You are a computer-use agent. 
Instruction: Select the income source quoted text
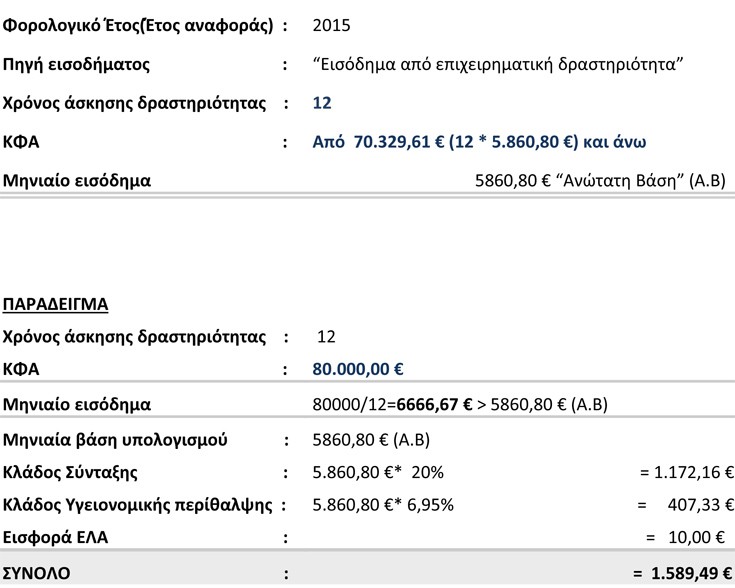click(498, 64)
